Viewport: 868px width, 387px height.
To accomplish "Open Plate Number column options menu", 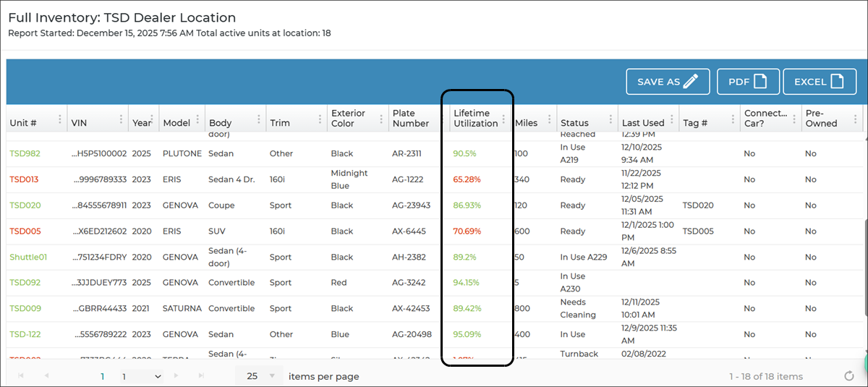I will click(x=442, y=119).
